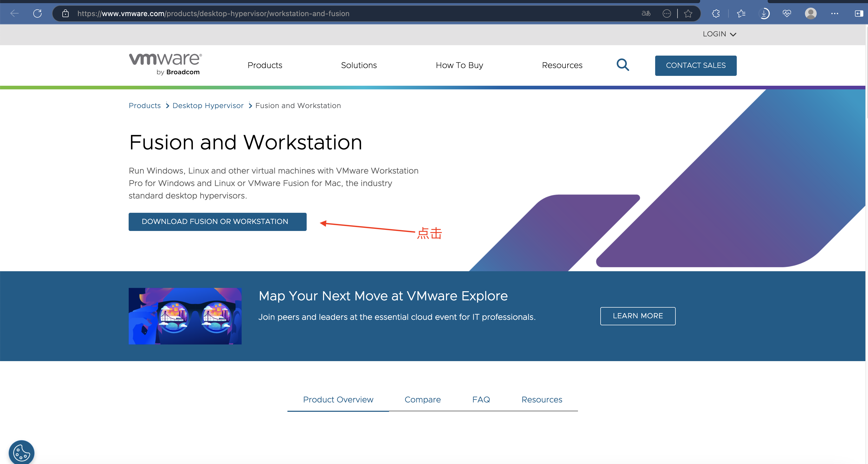Click the LEARN MORE button
868x464 pixels.
[637, 316]
